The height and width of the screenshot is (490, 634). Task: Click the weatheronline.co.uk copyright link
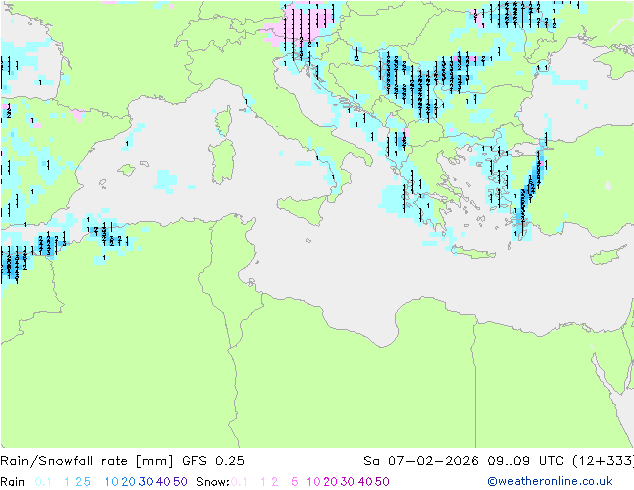(x=549, y=481)
